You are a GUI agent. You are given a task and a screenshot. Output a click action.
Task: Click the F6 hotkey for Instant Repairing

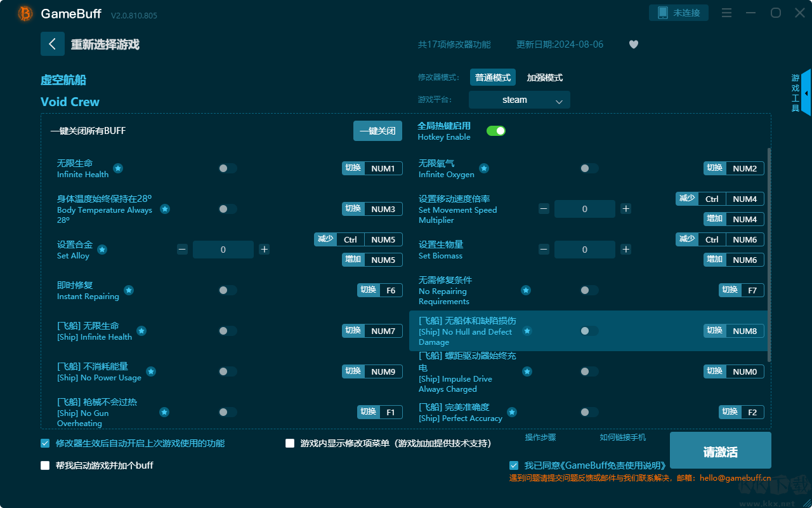click(x=391, y=290)
